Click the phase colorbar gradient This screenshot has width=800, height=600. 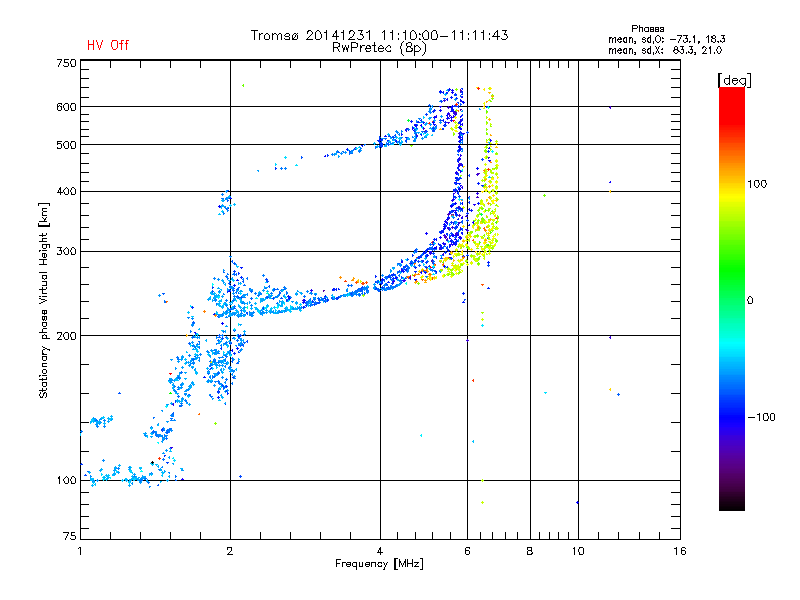[x=732, y=298]
